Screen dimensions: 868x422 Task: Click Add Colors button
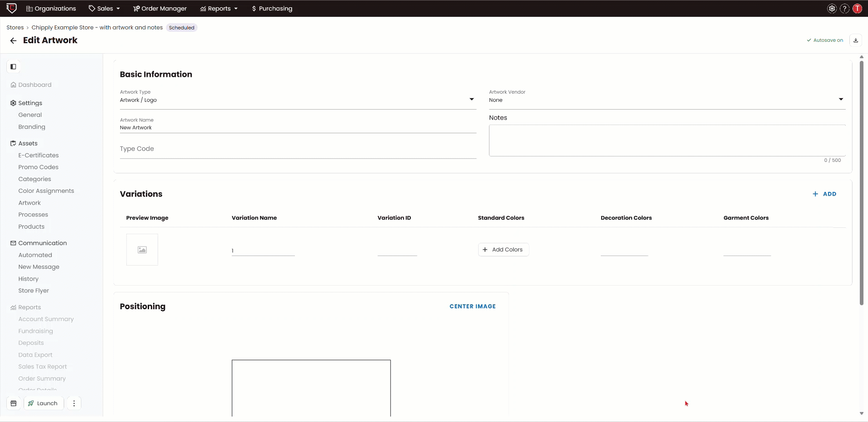[503, 250]
